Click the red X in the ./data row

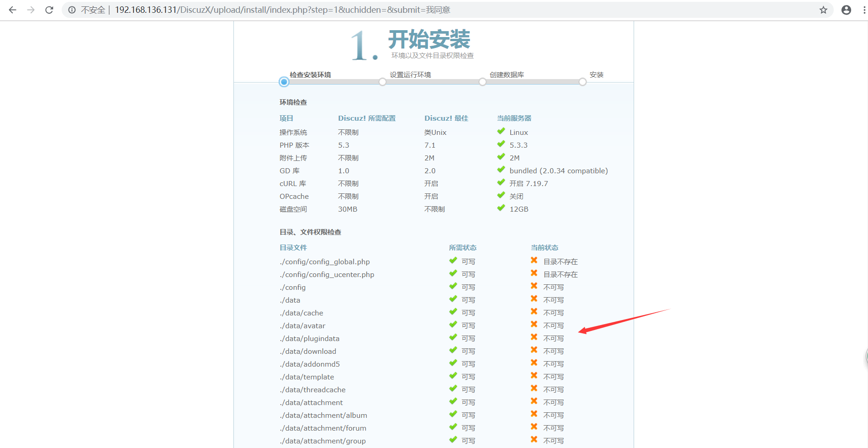click(534, 299)
